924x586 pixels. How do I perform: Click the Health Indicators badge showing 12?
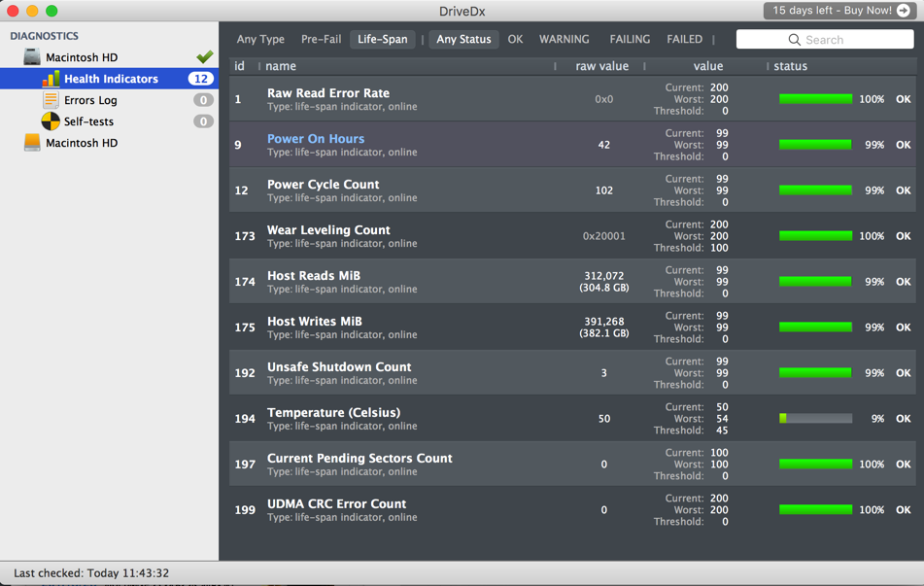point(200,79)
